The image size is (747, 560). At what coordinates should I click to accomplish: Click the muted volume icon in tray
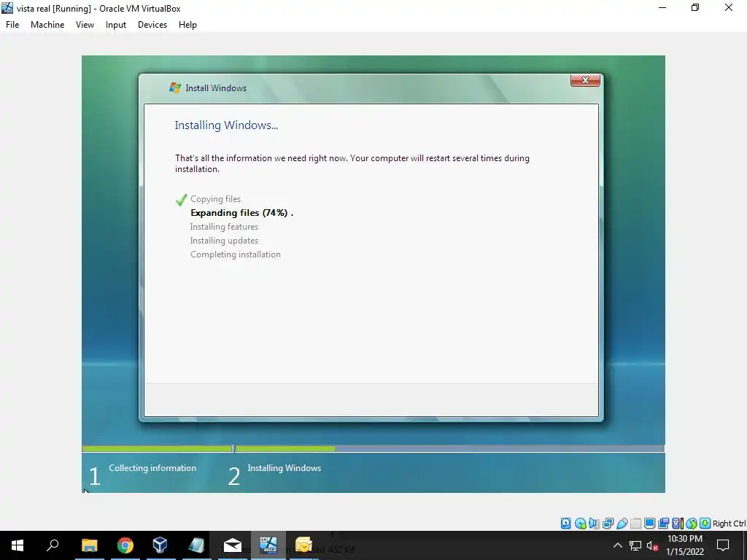(653, 545)
